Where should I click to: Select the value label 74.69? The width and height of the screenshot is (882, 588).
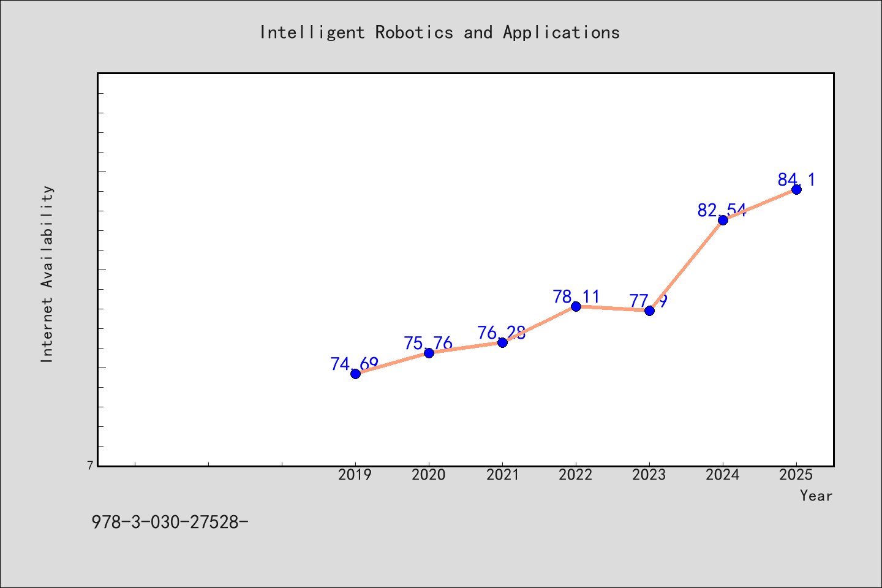click(x=355, y=364)
